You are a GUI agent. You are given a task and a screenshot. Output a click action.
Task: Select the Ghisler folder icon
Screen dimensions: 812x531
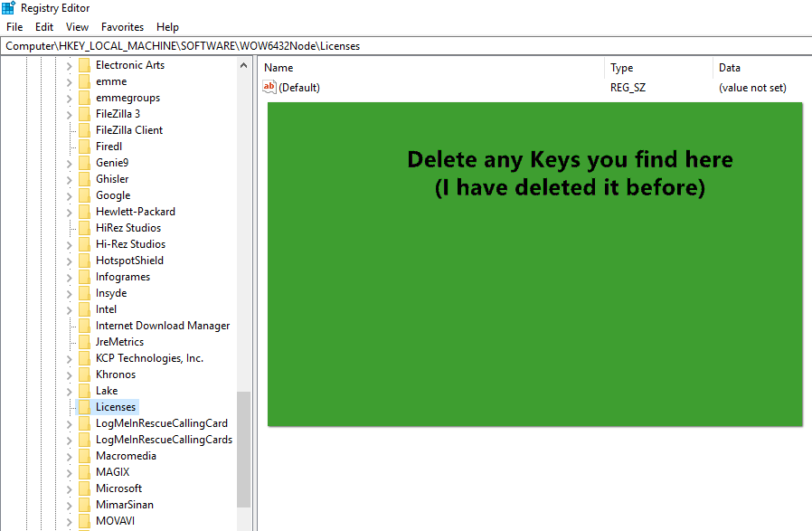point(84,179)
